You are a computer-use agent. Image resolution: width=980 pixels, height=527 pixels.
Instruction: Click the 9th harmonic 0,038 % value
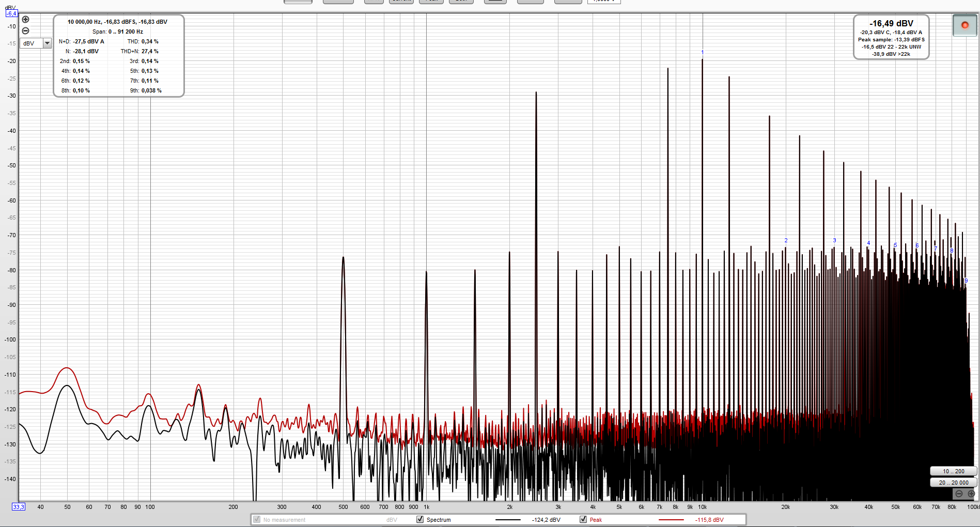point(151,90)
